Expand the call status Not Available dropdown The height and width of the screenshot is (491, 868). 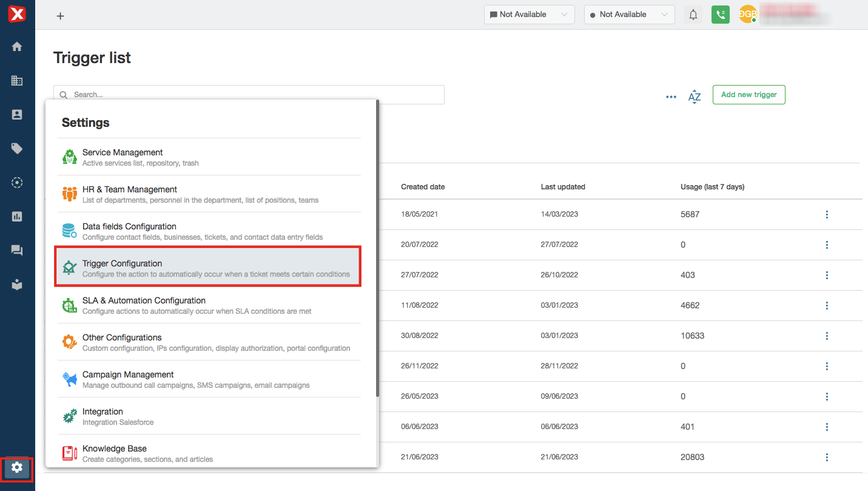629,15
